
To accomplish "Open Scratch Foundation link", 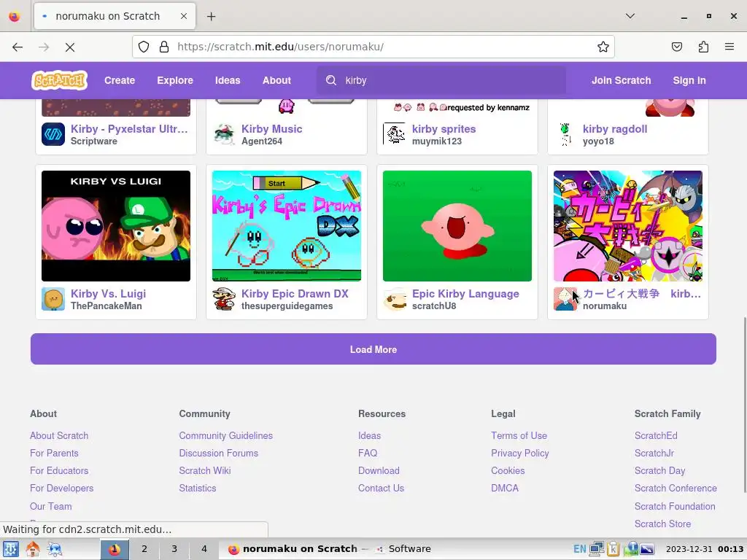I will (x=675, y=506).
